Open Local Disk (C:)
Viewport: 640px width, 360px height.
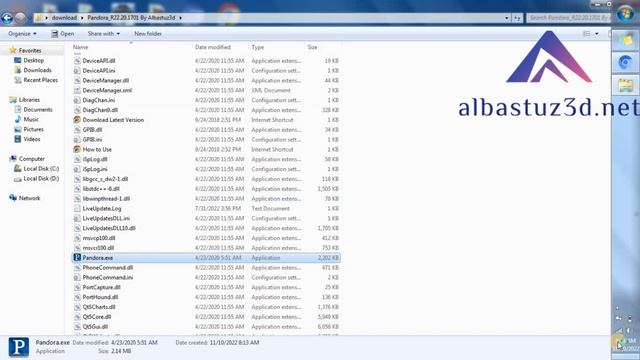click(x=41, y=169)
